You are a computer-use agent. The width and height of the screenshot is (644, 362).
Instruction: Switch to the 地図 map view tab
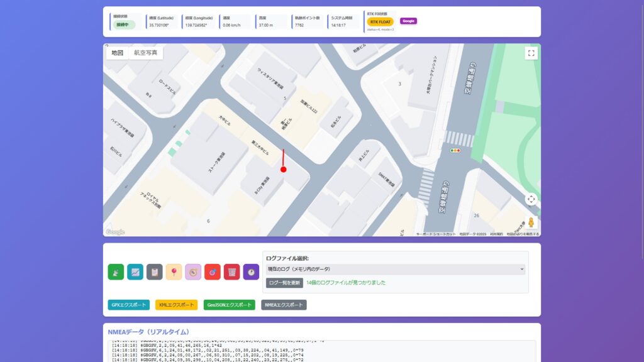118,53
